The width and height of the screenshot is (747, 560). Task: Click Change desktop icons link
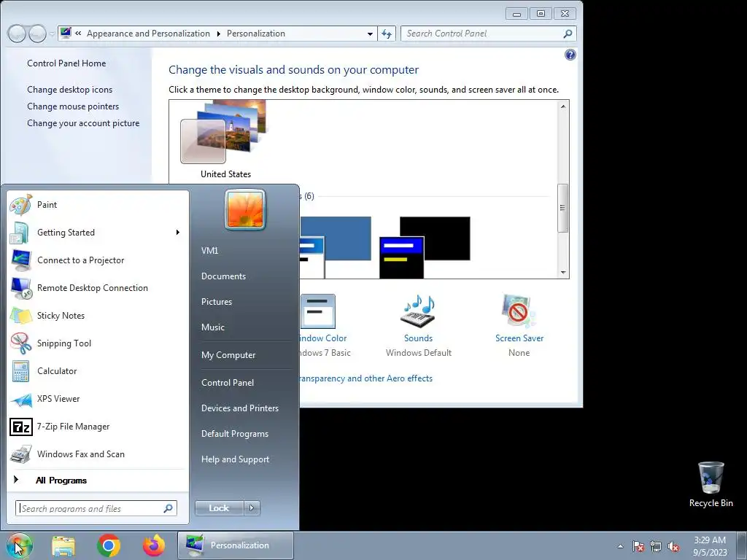coord(70,90)
